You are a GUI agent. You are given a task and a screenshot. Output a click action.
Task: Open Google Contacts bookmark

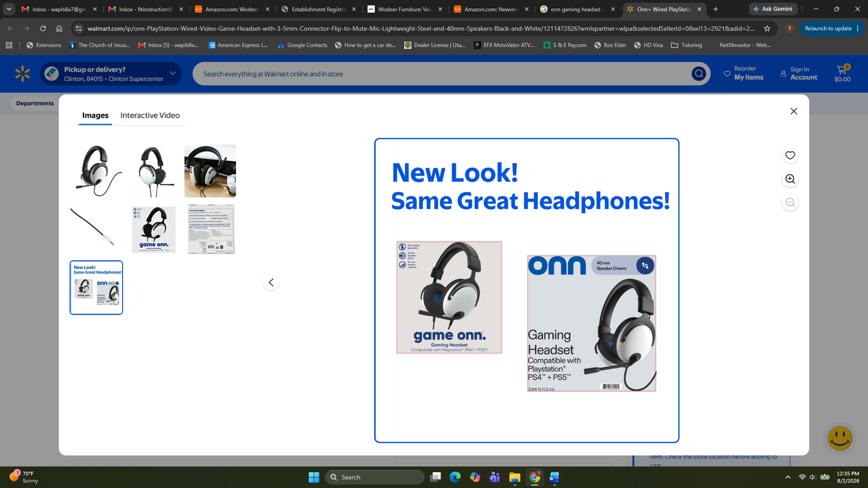tap(302, 45)
